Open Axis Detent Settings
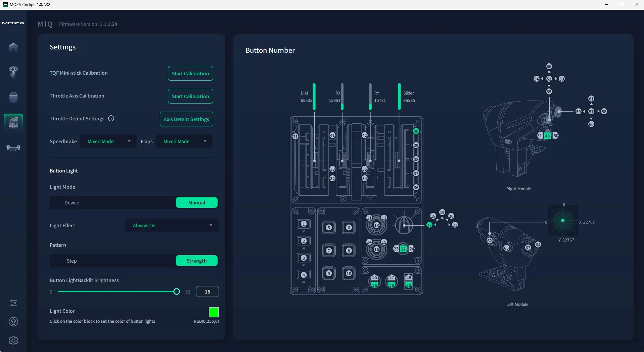The width and height of the screenshot is (644, 352). (x=186, y=119)
